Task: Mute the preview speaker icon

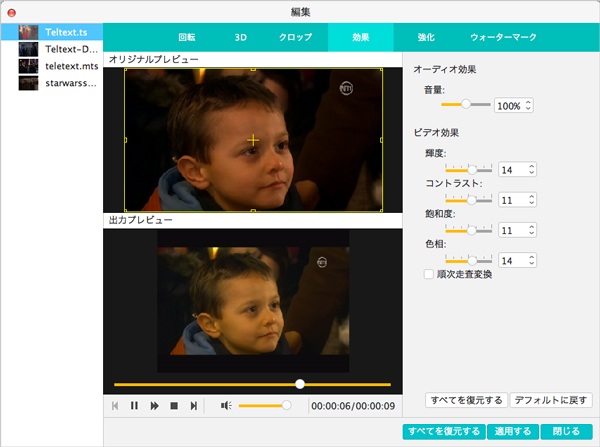Action: tap(226, 406)
